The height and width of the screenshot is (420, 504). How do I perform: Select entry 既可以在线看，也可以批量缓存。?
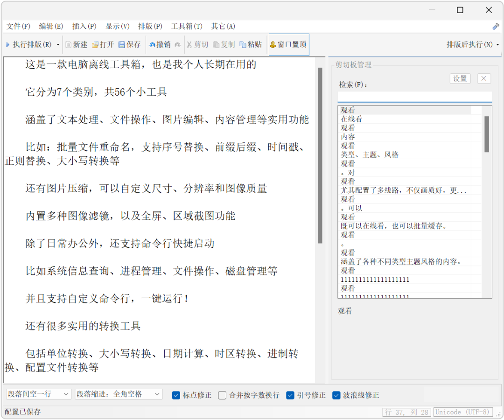[x=404, y=226]
